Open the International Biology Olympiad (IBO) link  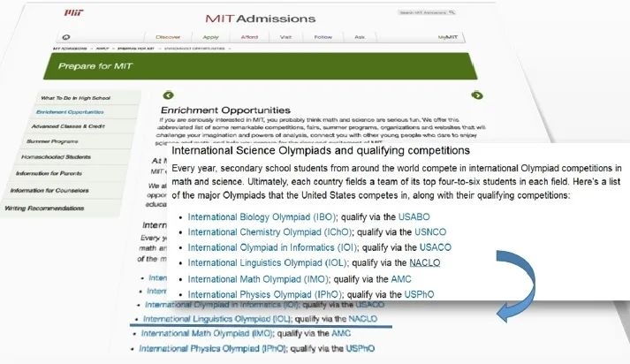tap(265, 216)
